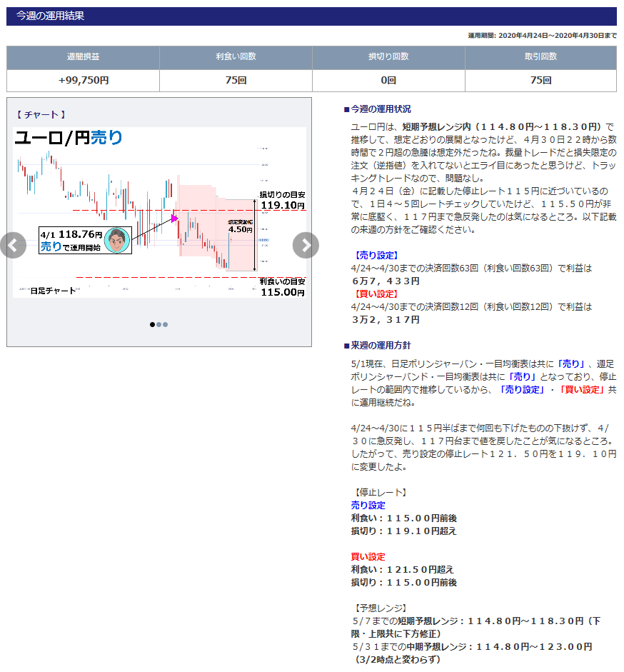The width and height of the screenshot is (624, 672).
Task: Advance to the next chart slide arrow
Action: point(306,245)
